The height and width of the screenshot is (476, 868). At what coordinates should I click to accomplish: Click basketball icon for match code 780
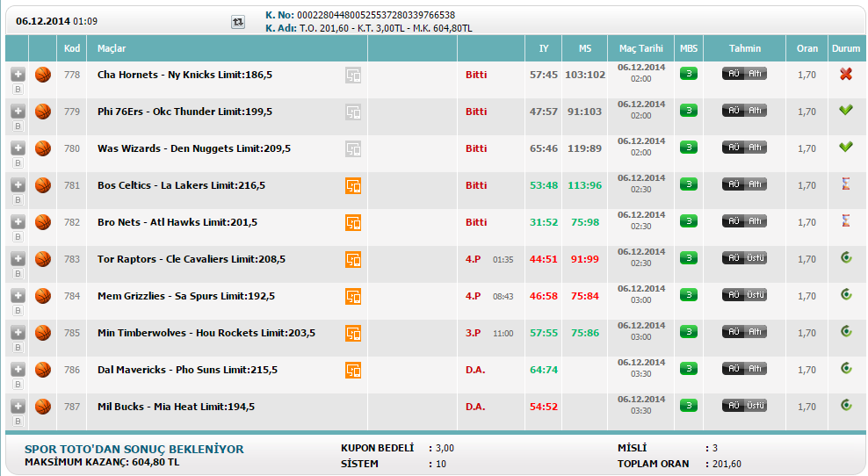[x=43, y=148]
